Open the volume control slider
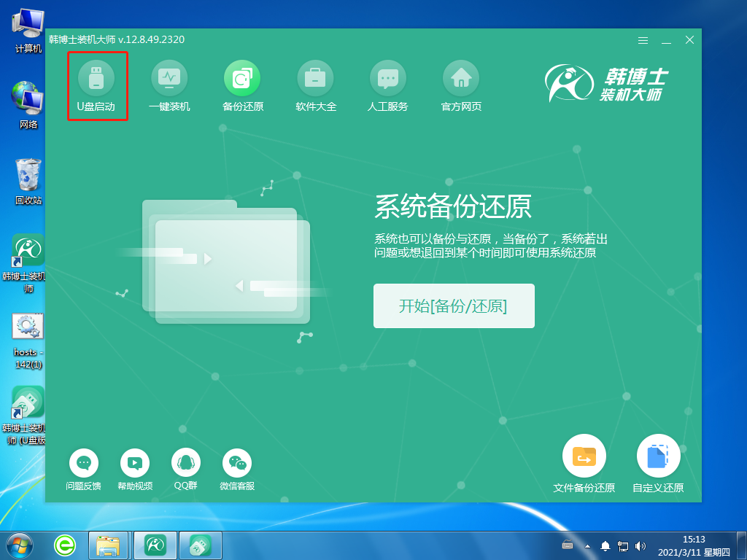 tap(641, 545)
